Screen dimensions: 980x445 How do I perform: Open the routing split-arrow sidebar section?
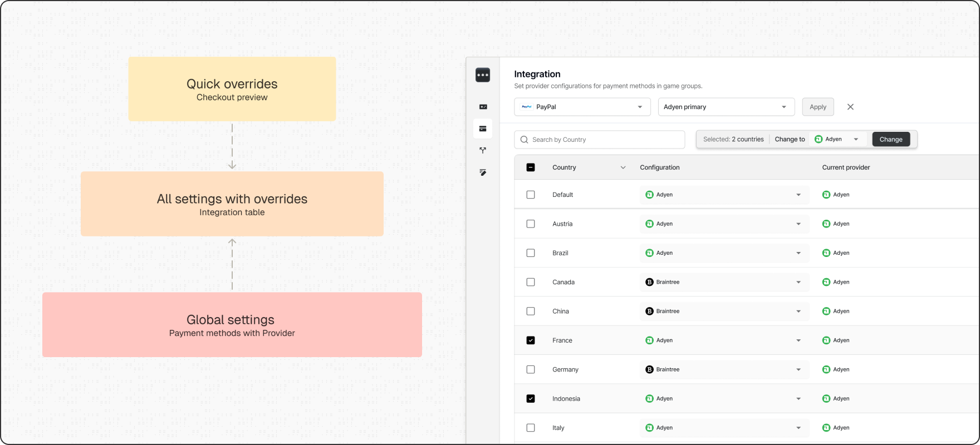pos(483,150)
